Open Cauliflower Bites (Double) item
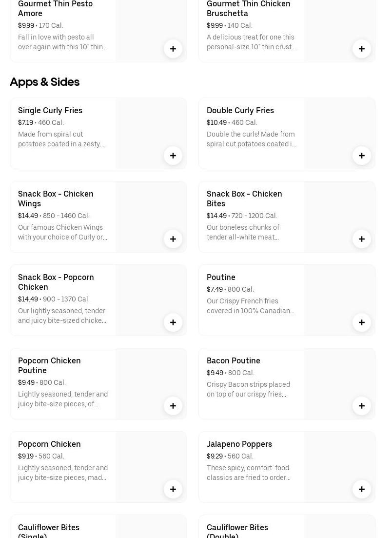Viewport: 392px width, 538px height. pyautogui.click(x=237, y=529)
